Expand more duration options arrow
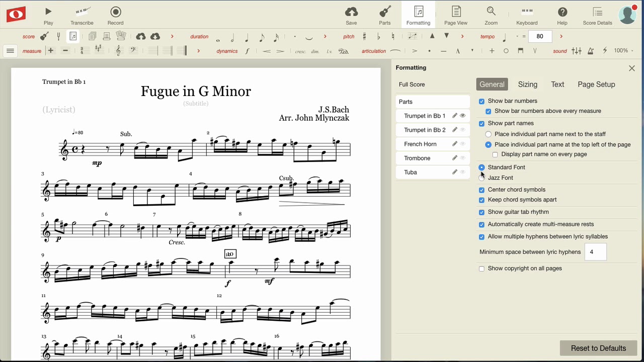The image size is (644, 362). (x=325, y=36)
